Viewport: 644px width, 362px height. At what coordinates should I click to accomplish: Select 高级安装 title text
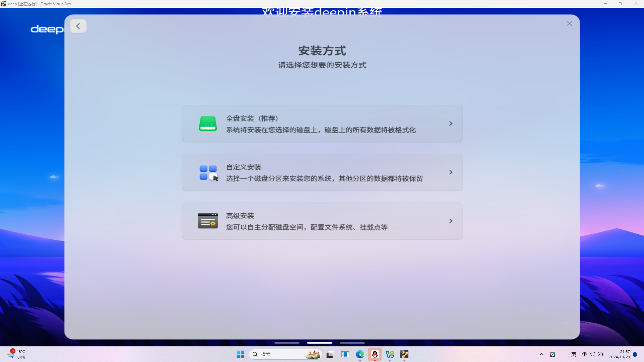tap(240, 216)
